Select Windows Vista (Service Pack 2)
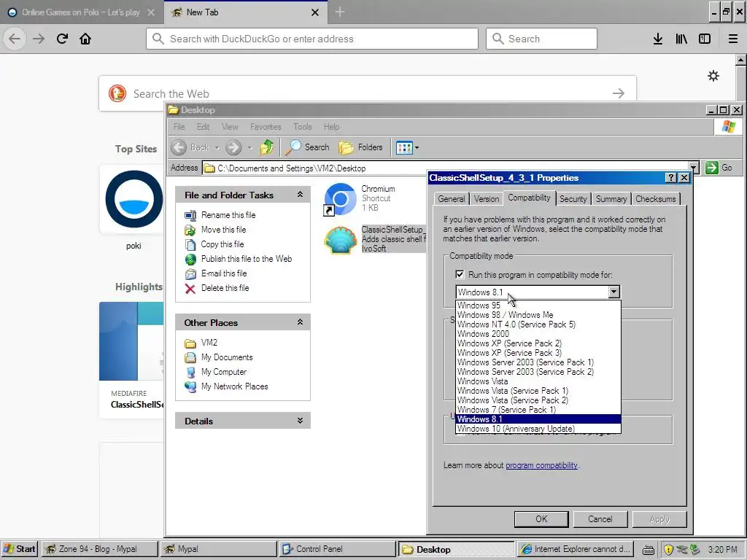This screenshot has width=747, height=560. [538, 400]
